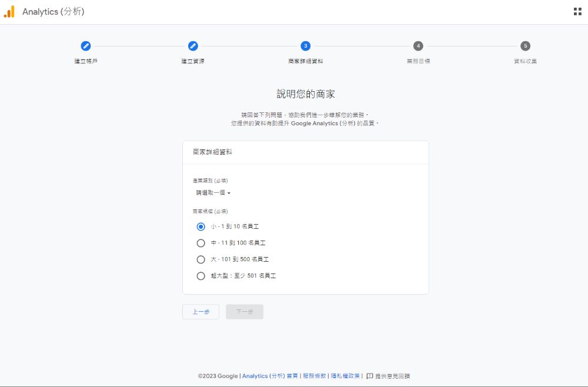This screenshot has width=588, height=387.
Task: Click the 產業類別 (必填) label
Action: (211, 181)
